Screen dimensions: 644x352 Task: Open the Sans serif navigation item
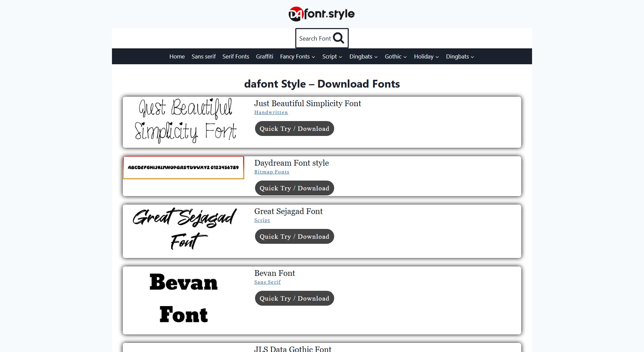point(203,56)
